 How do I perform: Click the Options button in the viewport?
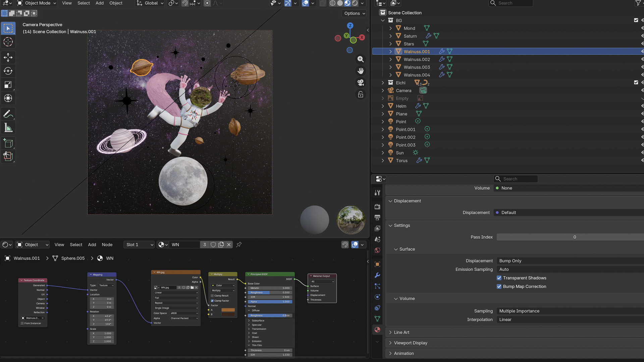click(354, 13)
